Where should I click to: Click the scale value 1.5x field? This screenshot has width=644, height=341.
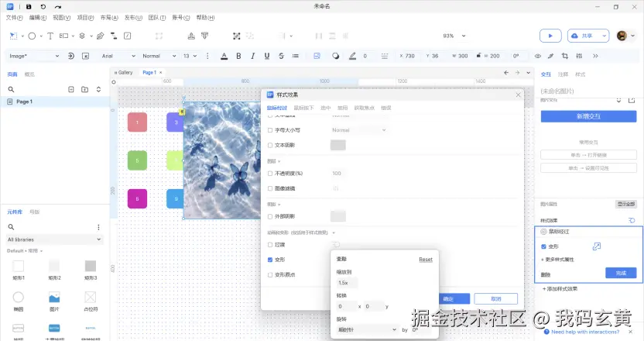[x=347, y=283]
